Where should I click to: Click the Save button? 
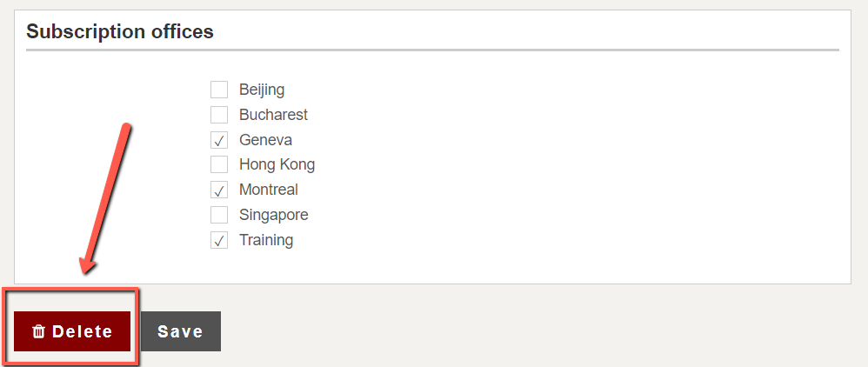180,331
